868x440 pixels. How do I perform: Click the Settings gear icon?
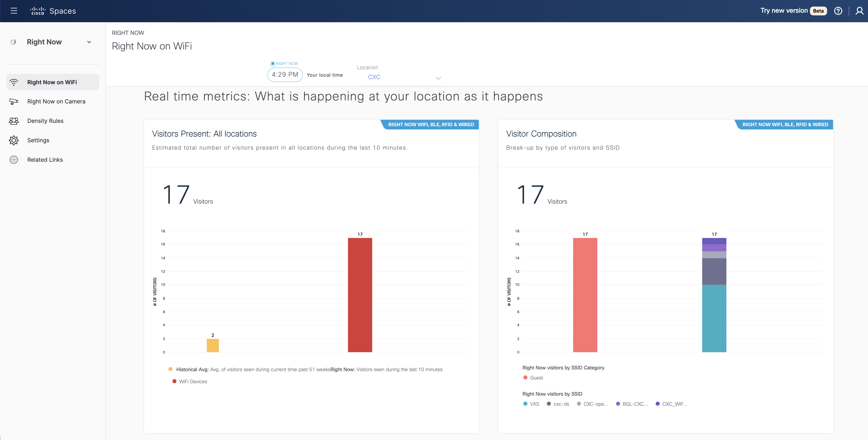pyautogui.click(x=14, y=140)
